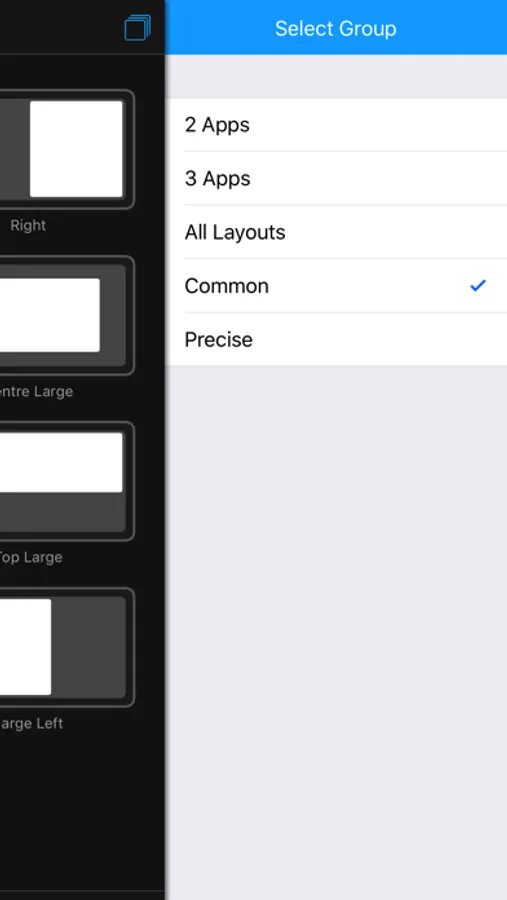The height and width of the screenshot is (900, 507).
Task: Click the Right layout label
Action: (28, 225)
